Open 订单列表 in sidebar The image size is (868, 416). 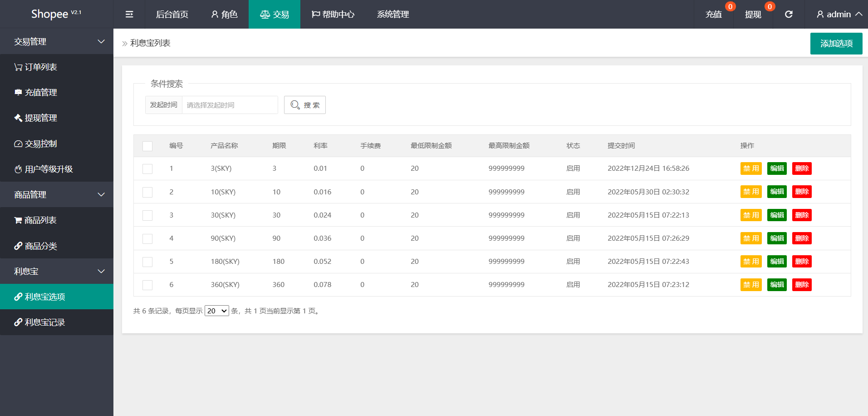(x=57, y=67)
